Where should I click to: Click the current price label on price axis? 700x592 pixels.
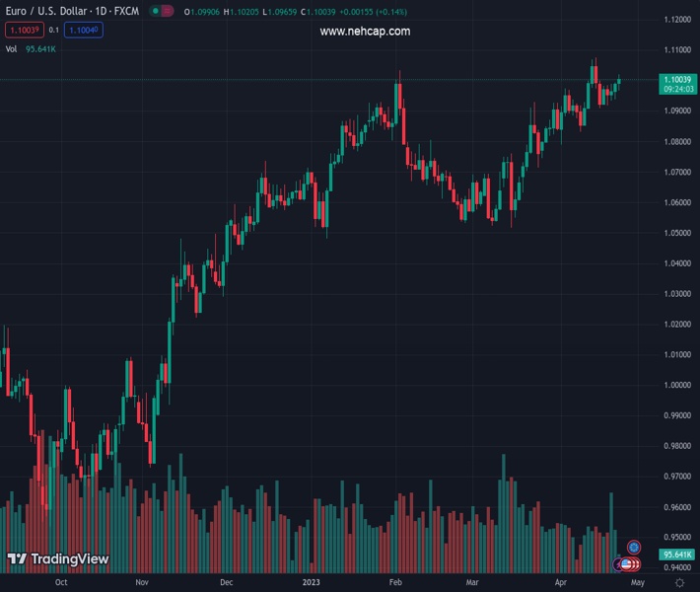point(676,79)
